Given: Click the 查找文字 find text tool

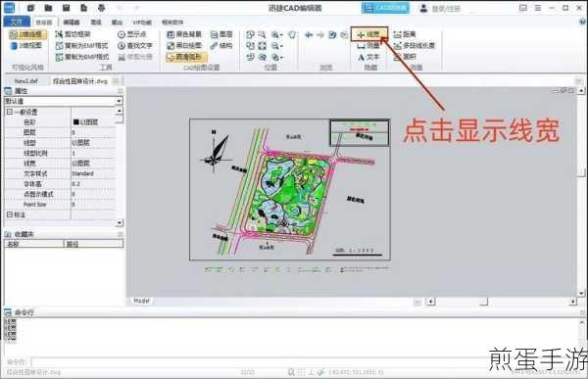Looking at the screenshot, I should pyautogui.click(x=135, y=46).
